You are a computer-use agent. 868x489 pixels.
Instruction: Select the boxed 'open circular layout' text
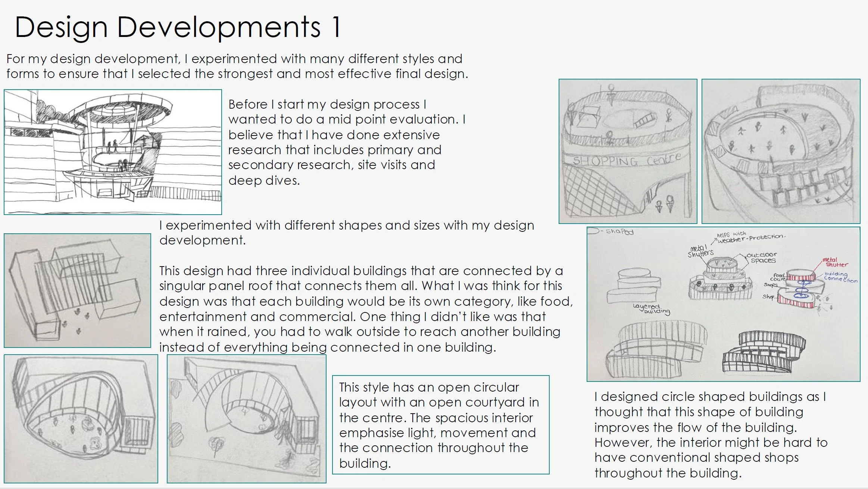pos(441,425)
